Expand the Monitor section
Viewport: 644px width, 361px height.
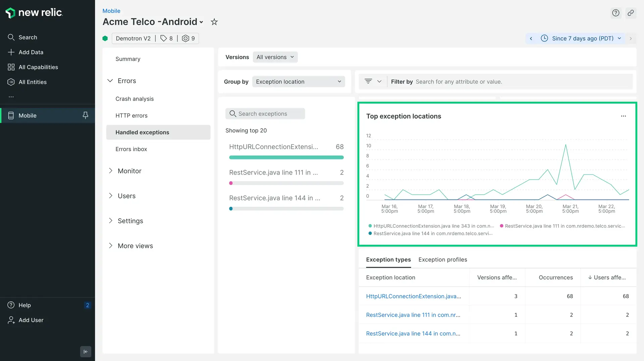point(129,171)
